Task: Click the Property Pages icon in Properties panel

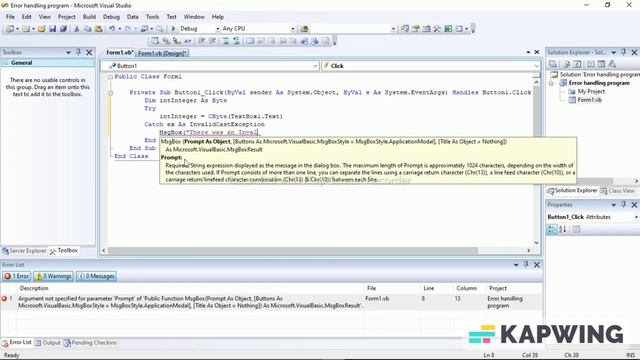Action: pyautogui.click(x=576, y=229)
